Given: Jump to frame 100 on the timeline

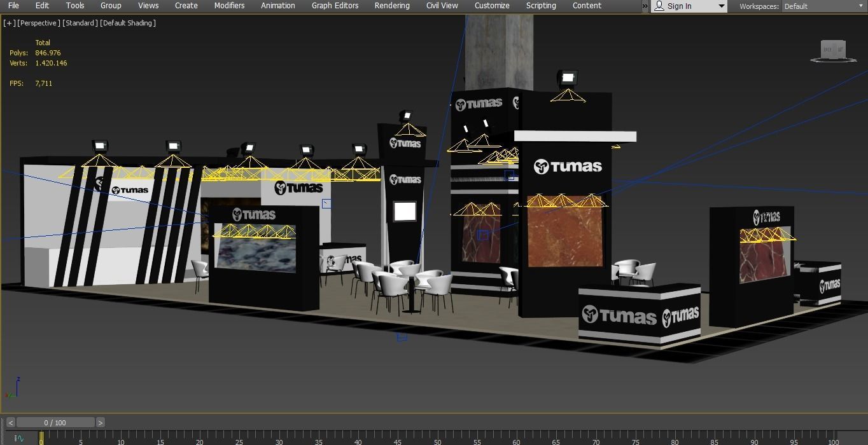Looking at the screenshot, I should coord(832,441).
